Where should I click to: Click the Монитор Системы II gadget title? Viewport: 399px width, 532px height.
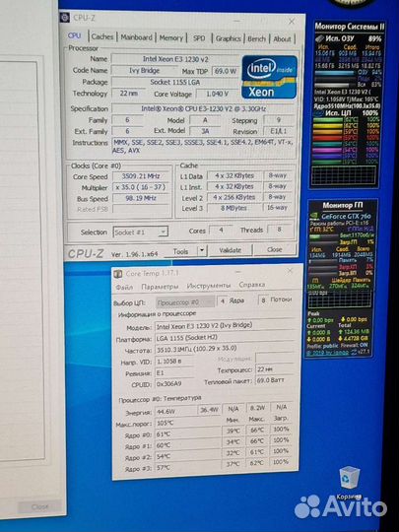click(x=350, y=27)
